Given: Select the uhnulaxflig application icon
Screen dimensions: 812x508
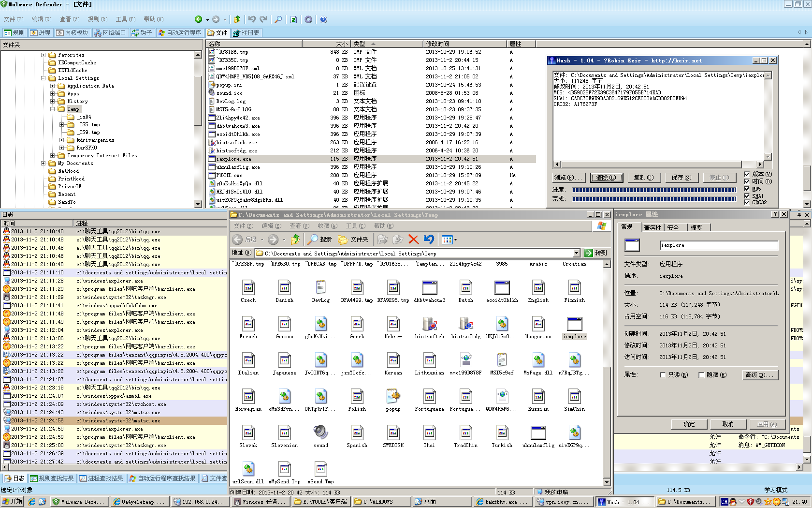Looking at the screenshot, I should [x=538, y=432].
